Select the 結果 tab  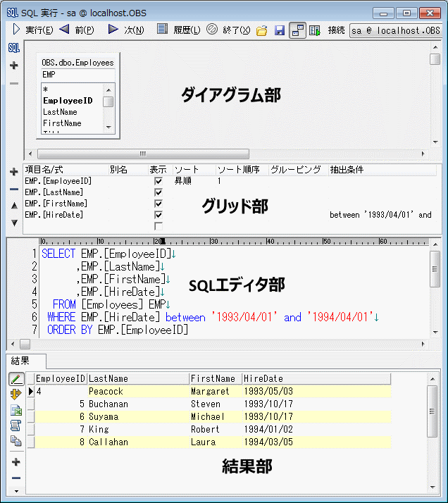[21, 360]
